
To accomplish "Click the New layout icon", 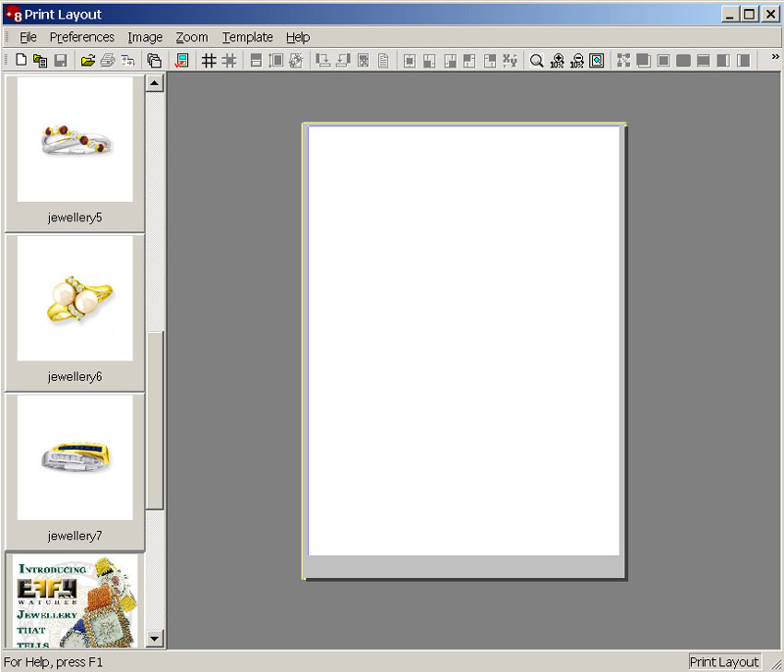I will [x=22, y=61].
